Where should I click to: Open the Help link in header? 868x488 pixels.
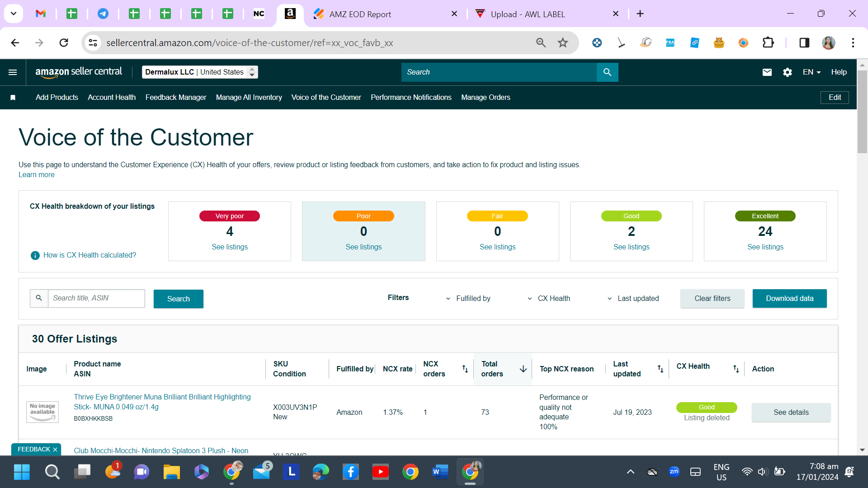[x=839, y=72]
